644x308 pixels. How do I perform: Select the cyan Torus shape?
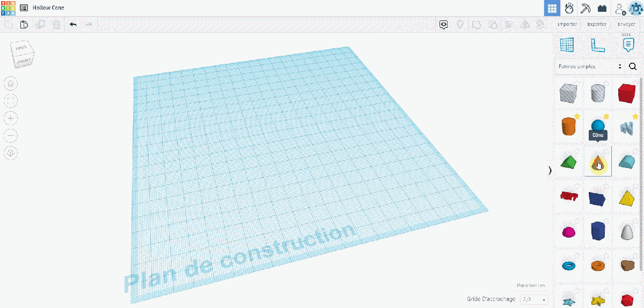[x=568, y=265]
